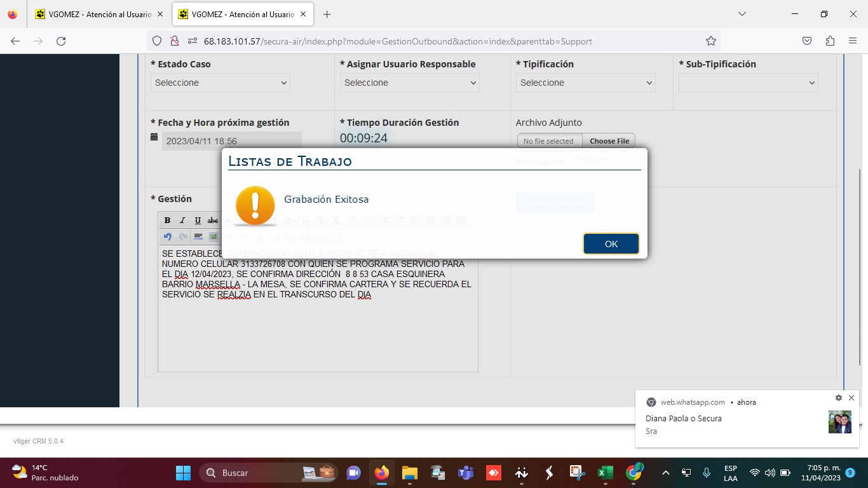This screenshot has height=488, width=868.
Task: Open the Sub-Tipificación dropdown
Action: (x=748, y=83)
